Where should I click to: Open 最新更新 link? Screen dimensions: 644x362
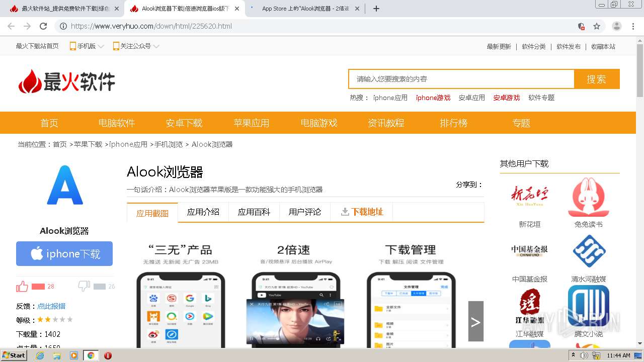click(x=499, y=47)
